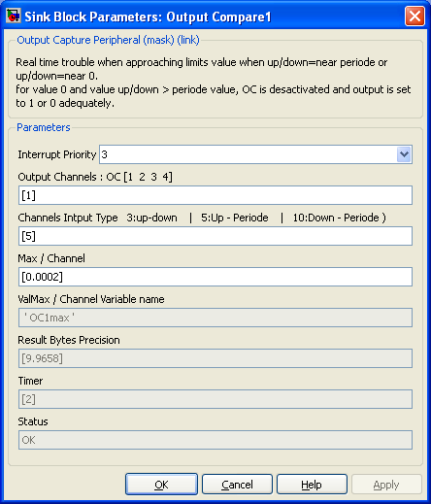Click the Interrupt Priority label
431x504 pixels.
click(x=57, y=154)
